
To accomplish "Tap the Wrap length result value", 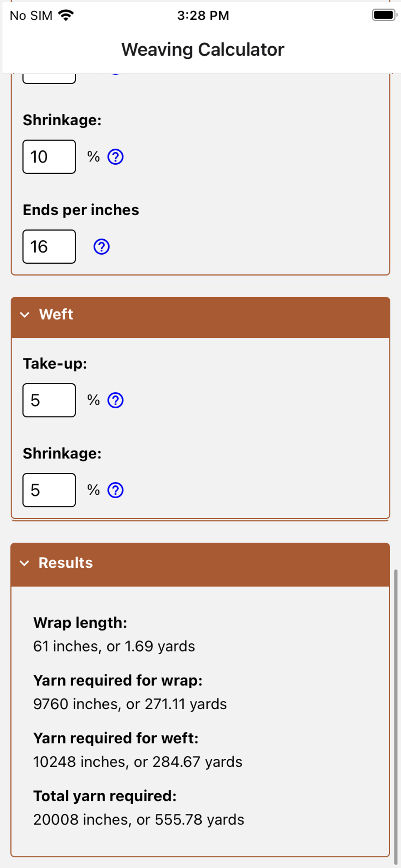I will click(x=114, y=646).
